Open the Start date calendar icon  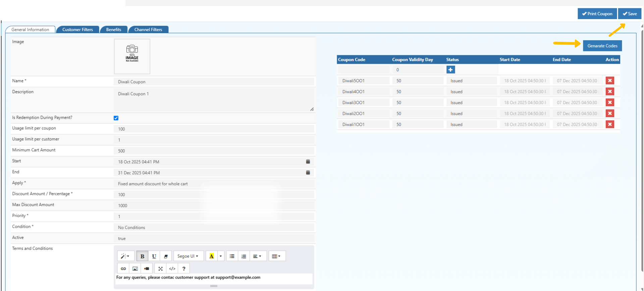(x=308, y=161)
